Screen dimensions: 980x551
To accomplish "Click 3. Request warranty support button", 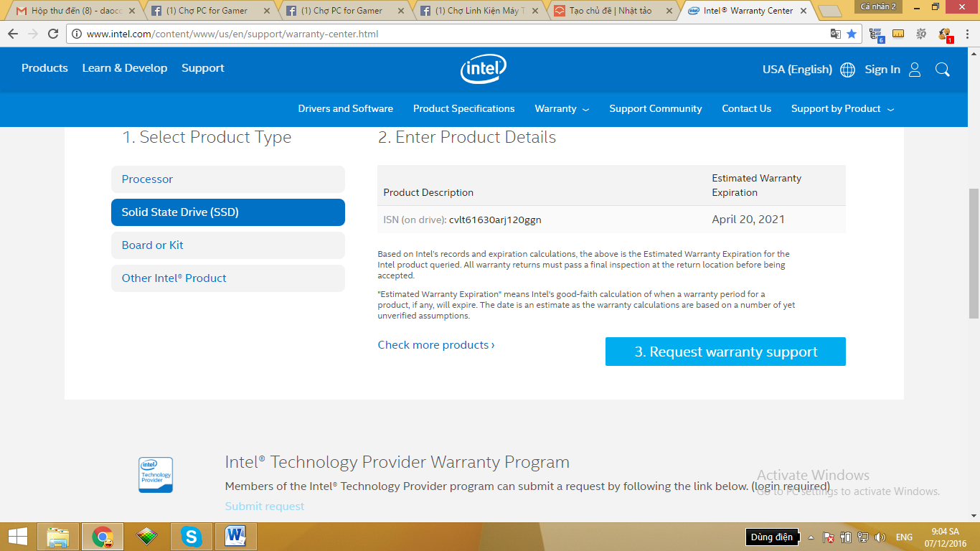I will (x=725, y=352).
